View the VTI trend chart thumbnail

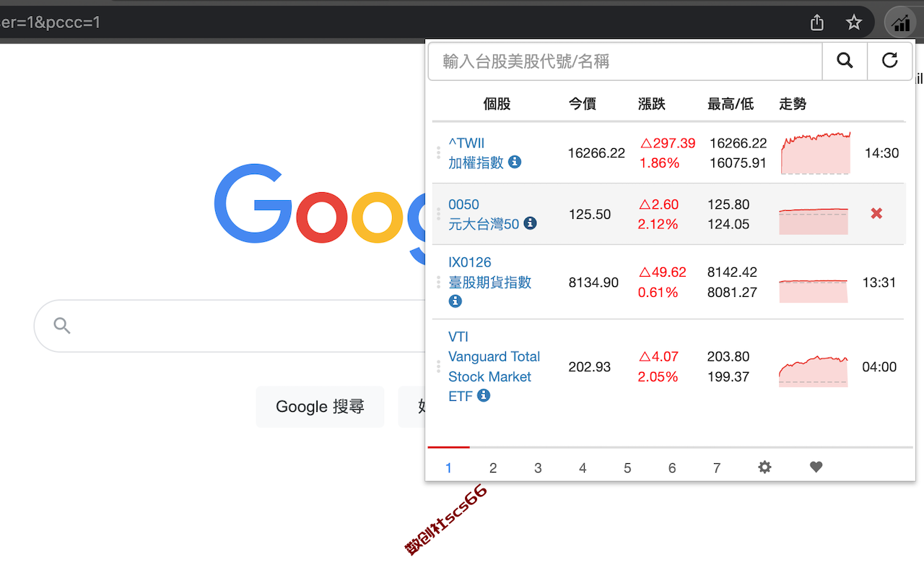[x=814, y=371]
